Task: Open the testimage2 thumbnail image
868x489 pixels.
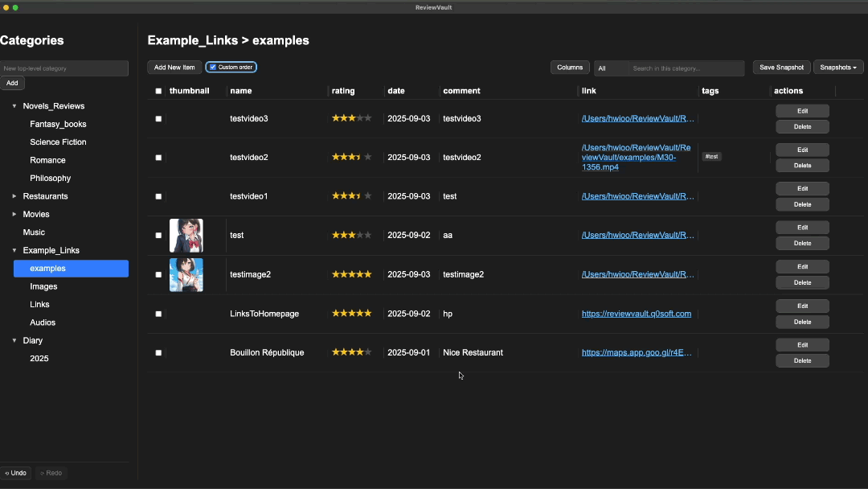Action: pyautogui.click(x=186, y=275)
